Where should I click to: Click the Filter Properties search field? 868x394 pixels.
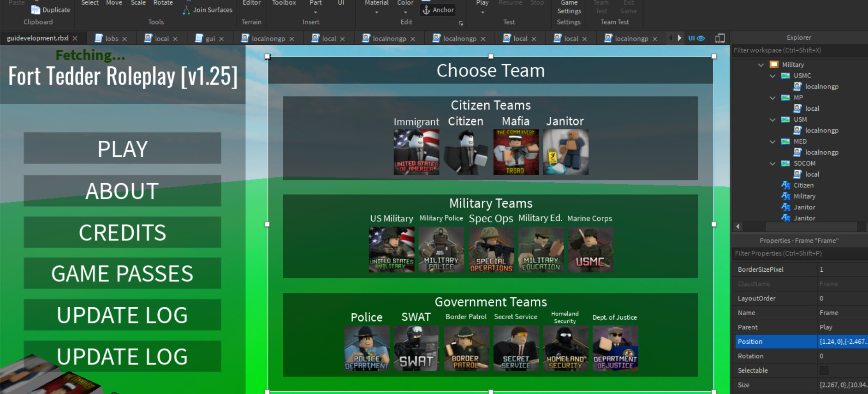(800, 253)
